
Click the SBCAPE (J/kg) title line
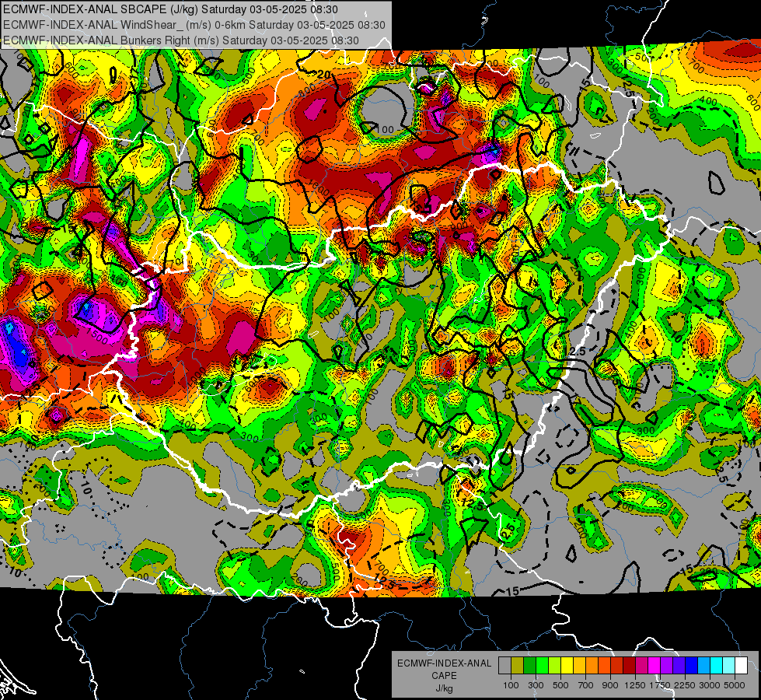(x=170, y=9)
